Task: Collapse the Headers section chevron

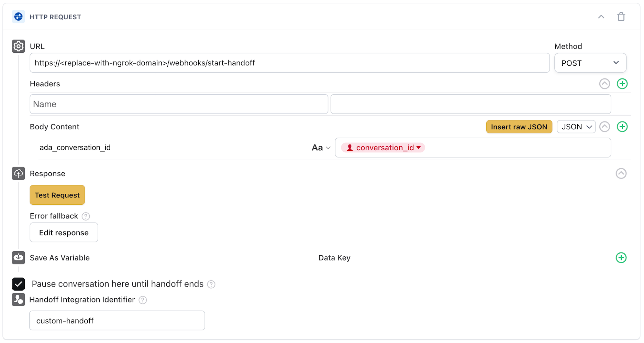Action: 605,84
